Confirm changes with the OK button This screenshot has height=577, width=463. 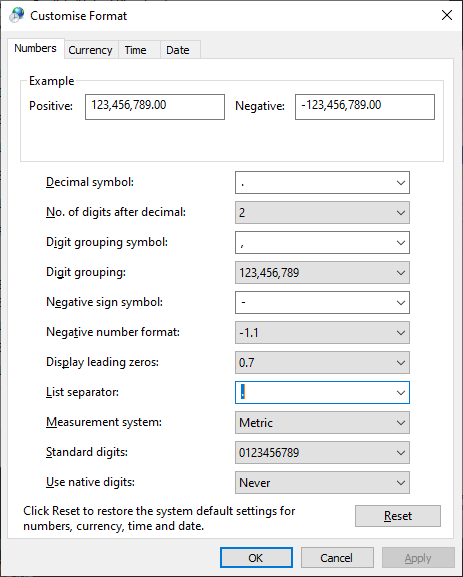[x=256, y=558]
